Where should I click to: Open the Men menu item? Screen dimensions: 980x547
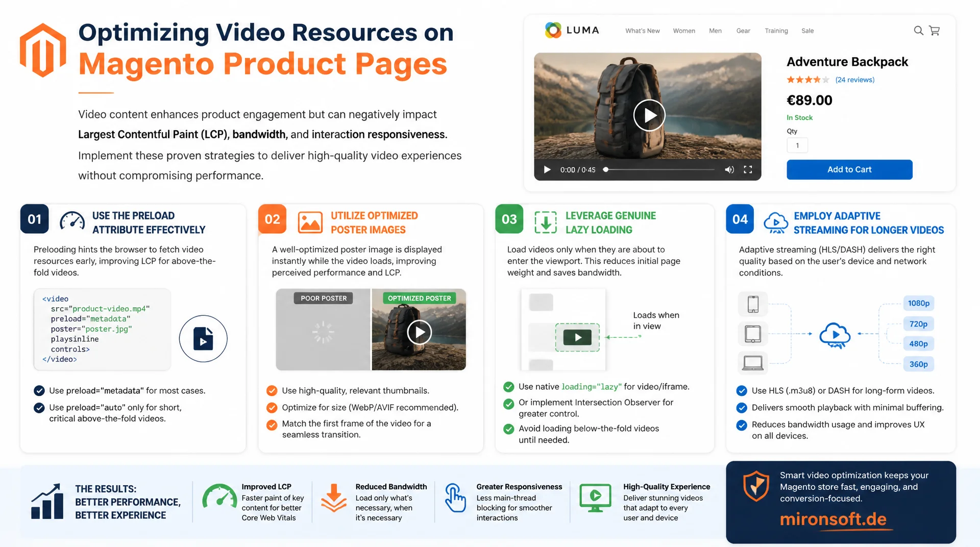click(x=715, y=31)
